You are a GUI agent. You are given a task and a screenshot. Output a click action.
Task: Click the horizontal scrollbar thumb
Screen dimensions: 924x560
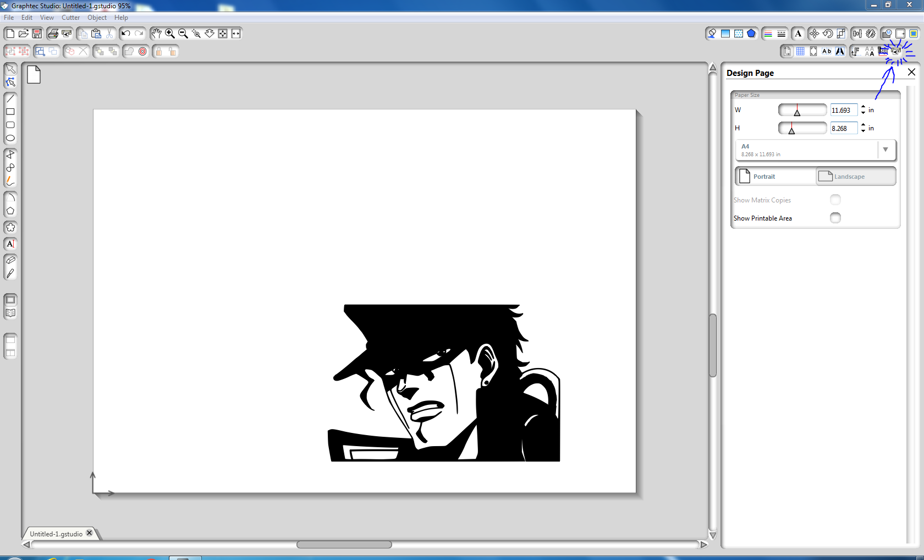[x=344, y=545]
